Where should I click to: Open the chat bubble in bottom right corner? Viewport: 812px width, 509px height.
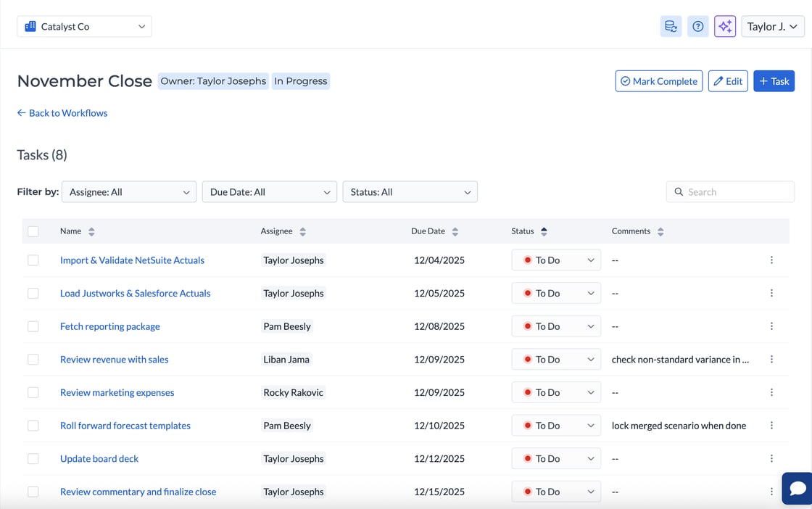797,488
